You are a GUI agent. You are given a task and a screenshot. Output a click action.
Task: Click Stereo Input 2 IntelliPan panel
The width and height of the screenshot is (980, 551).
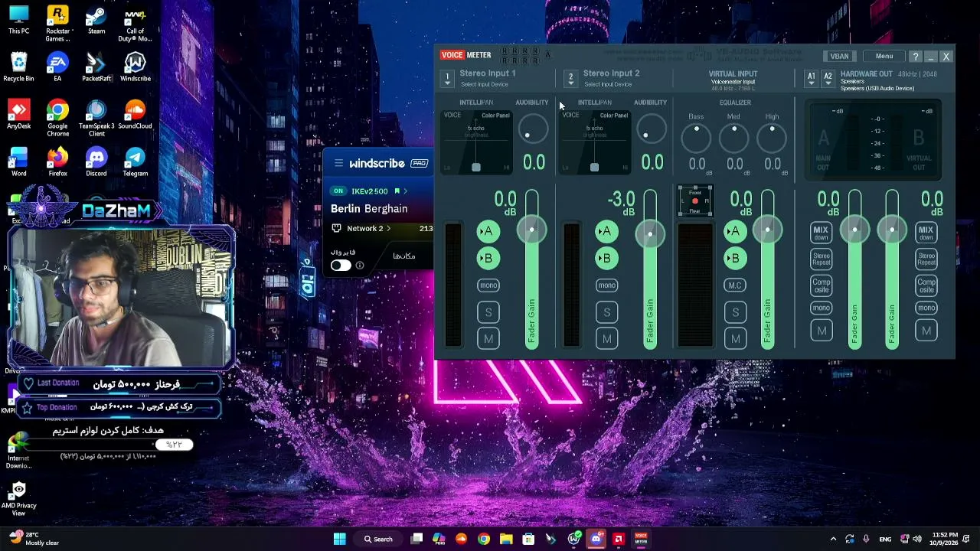594,142
